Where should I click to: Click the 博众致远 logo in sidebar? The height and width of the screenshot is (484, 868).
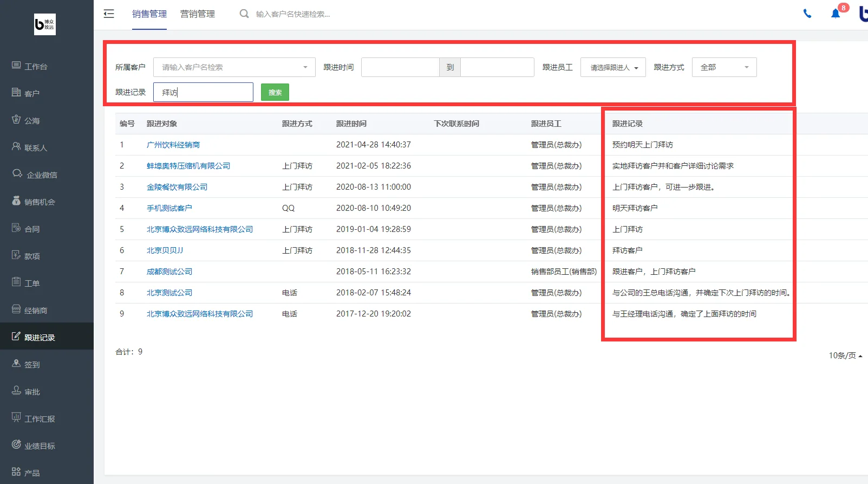45,24
